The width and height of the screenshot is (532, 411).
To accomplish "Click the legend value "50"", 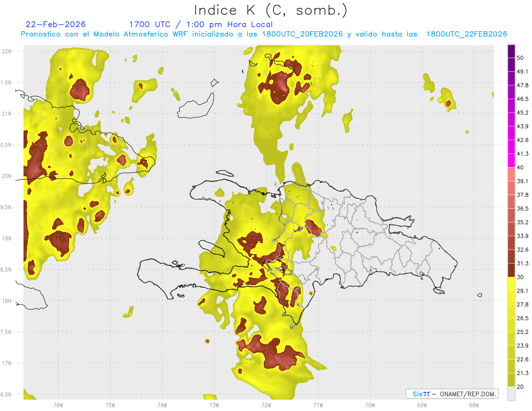I will 521,58.
